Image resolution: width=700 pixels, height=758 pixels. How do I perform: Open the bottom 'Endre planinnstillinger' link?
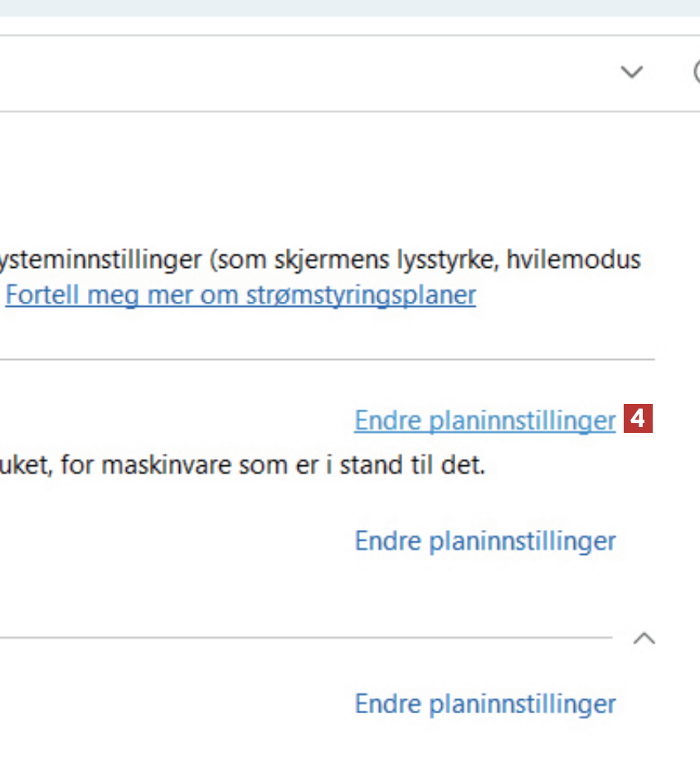(484, 703)
